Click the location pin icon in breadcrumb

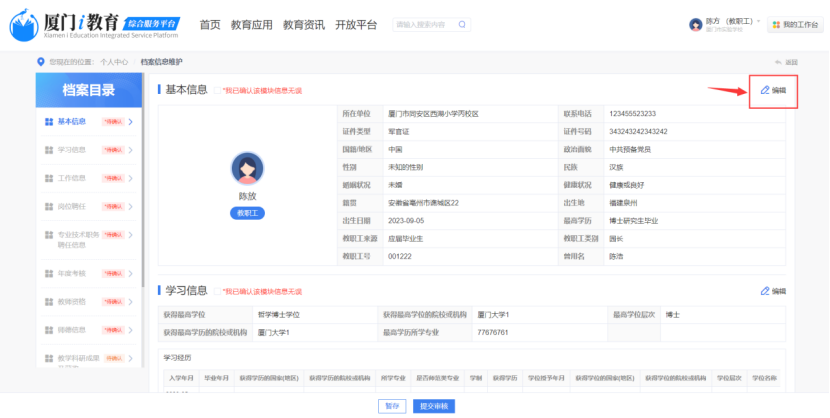(41, 62)
